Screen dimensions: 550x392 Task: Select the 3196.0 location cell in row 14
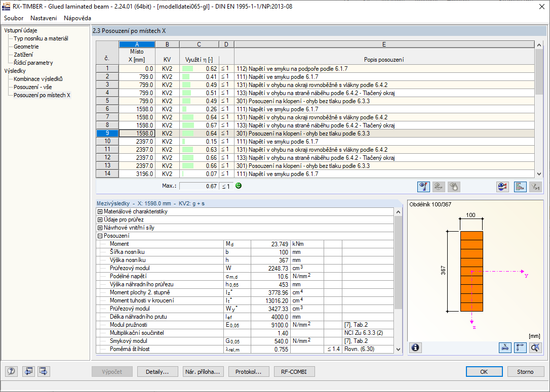[x=137, y=174]
